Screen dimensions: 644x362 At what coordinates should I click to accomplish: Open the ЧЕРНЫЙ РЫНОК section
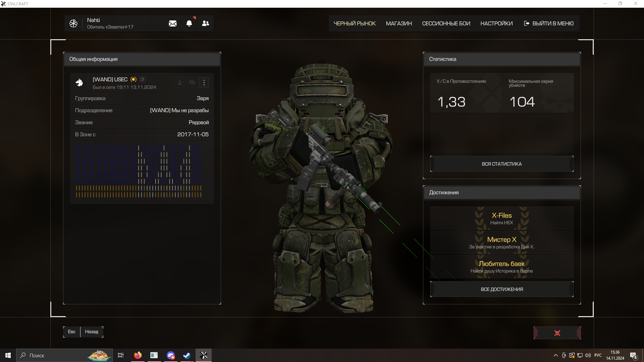click(x=355, y=23)
